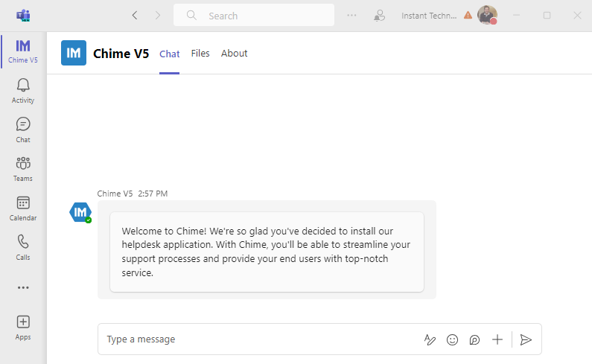Click the orange warning icon
The height and width of the screenshot is (364, 592).
(x=468, y=15)
